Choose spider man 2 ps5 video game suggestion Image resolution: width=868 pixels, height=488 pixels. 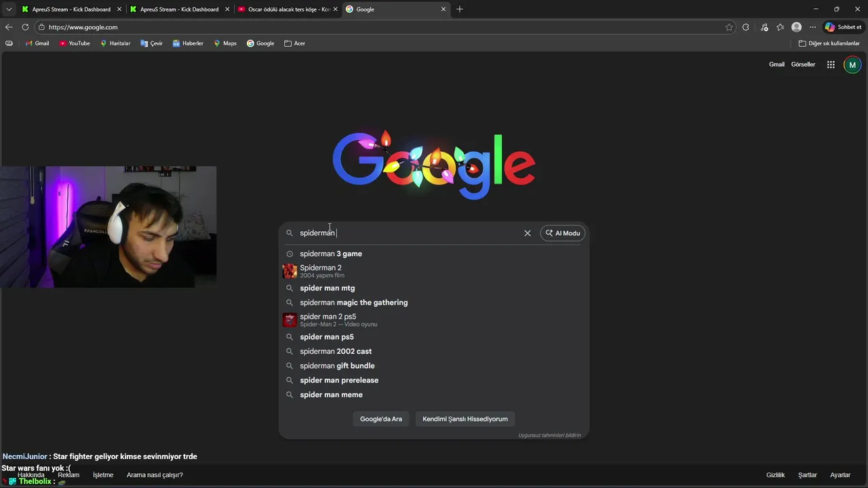434,320
